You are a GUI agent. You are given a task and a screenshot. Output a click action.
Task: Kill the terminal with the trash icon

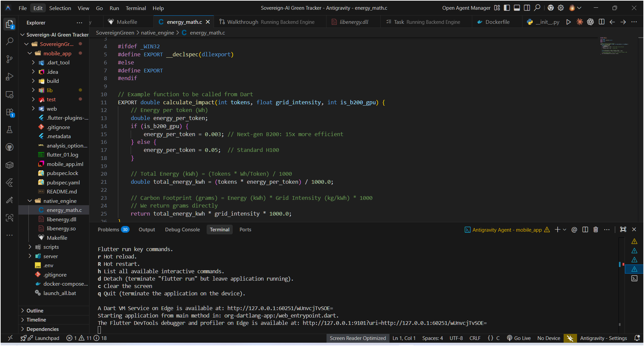596,230
